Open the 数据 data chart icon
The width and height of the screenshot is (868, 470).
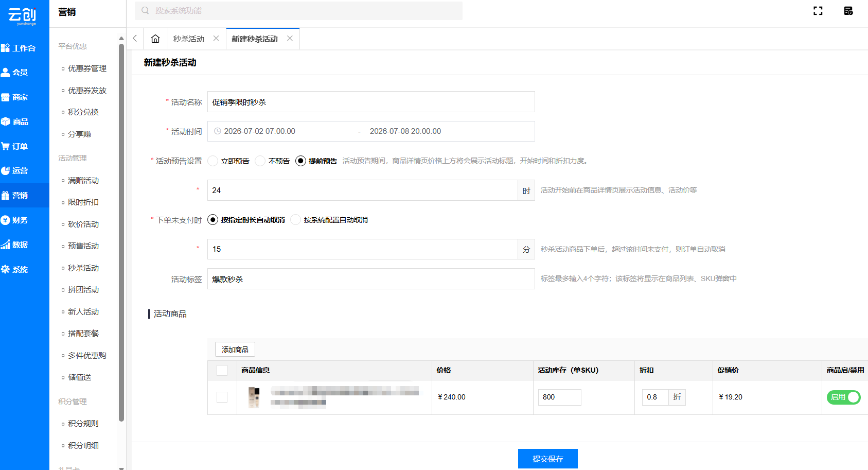[x=5, y=245]
